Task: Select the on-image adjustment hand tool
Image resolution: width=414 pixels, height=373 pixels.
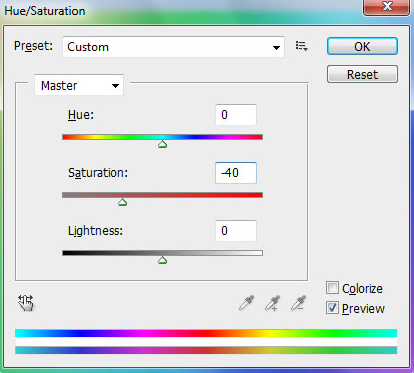Action: tap(26, 303)
